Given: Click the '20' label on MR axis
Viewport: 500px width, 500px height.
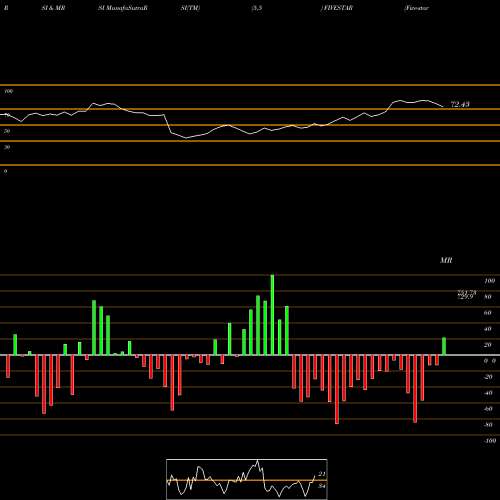Looking at the screenshot, I should point(488,345).
